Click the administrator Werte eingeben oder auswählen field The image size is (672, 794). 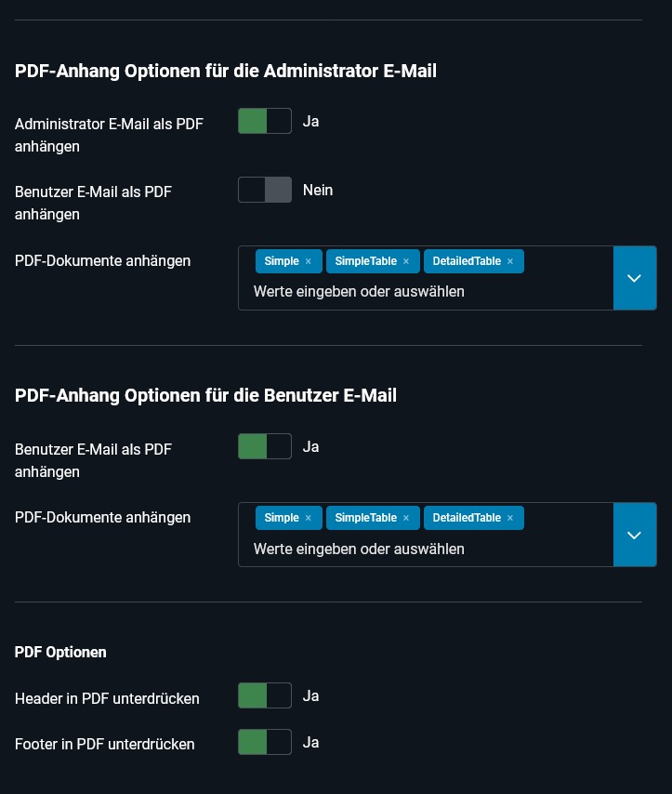[359, 291]
